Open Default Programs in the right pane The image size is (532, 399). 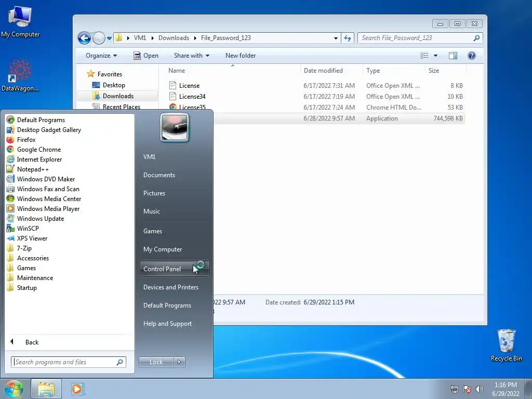[167, 305]
